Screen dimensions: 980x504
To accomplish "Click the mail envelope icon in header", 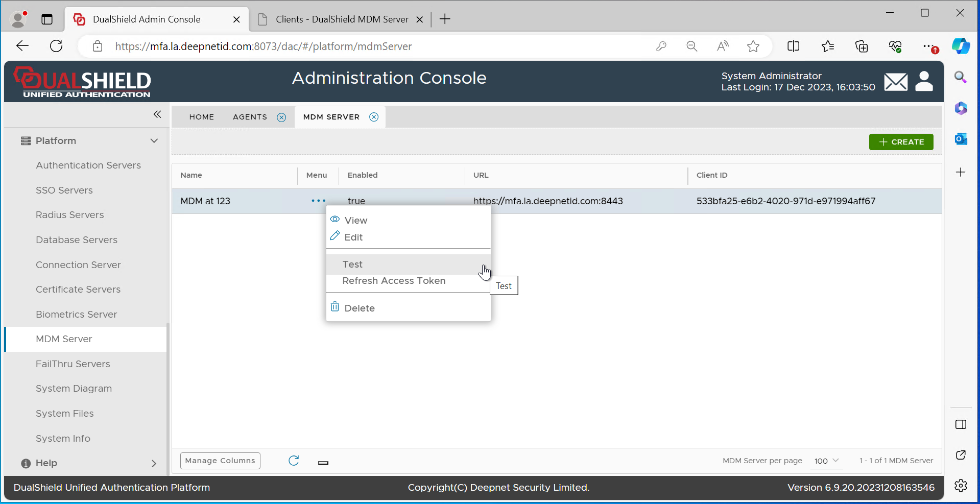I will pyautogui.click(x=896, y=82).
